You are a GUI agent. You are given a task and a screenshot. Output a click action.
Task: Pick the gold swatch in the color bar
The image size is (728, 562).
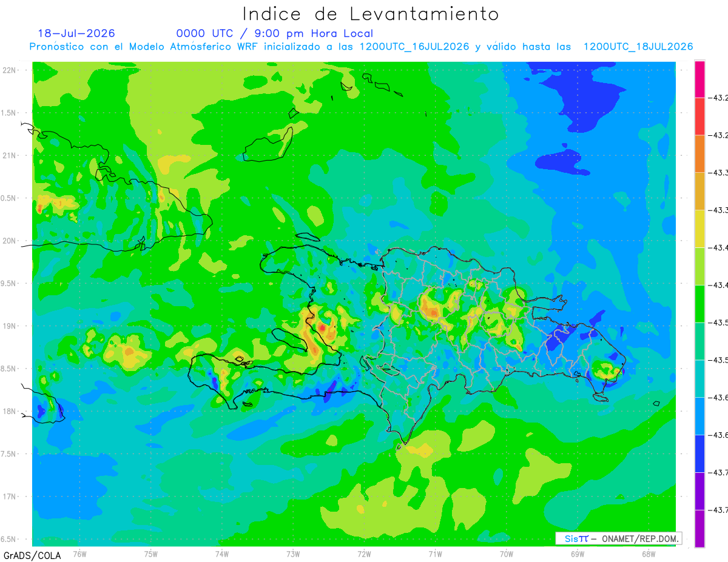click(x=699, y=192)
